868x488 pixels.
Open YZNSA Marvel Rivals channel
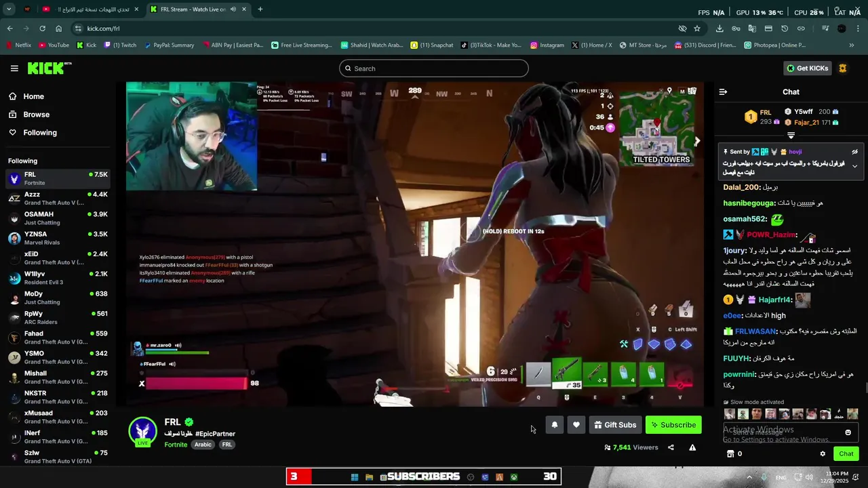(58, 239)
